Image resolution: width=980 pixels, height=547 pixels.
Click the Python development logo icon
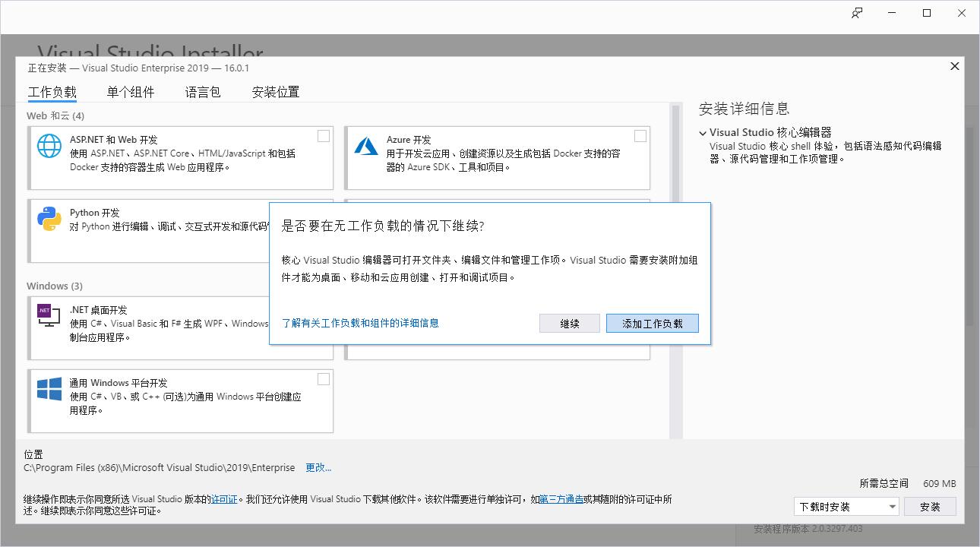click(x=49, y=219)
